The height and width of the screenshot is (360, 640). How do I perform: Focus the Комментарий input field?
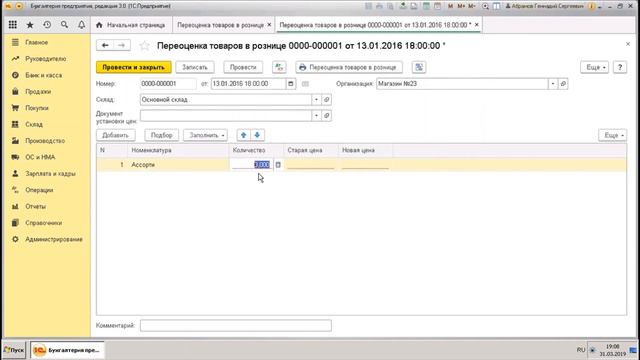(236, 325)
